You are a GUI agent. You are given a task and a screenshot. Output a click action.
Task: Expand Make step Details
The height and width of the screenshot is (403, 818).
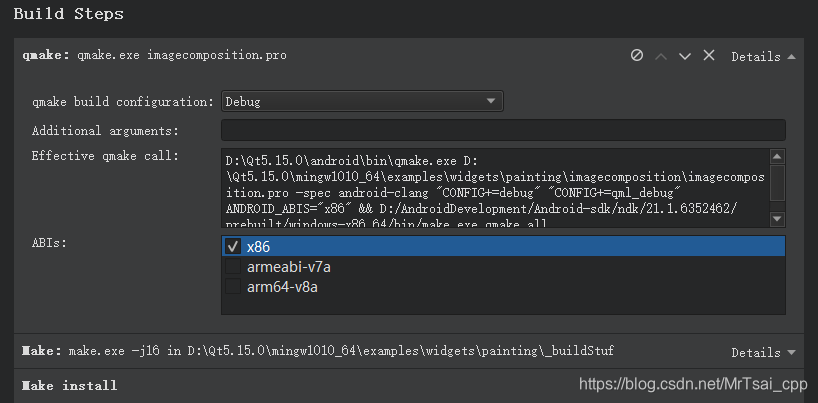(763, 353)
